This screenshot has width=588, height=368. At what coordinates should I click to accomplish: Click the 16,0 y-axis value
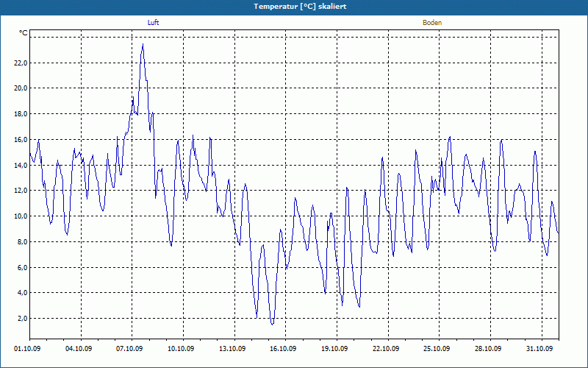coord(21,139)
